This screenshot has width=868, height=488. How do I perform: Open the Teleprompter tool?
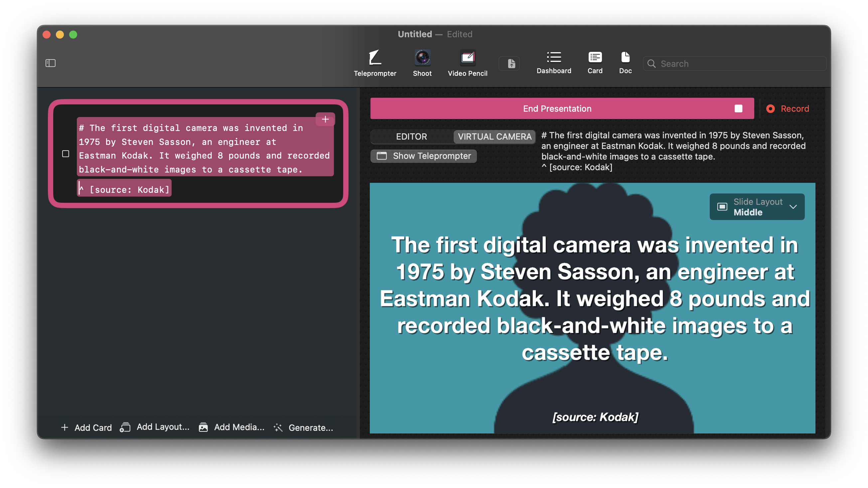click(x=375, y=63)
